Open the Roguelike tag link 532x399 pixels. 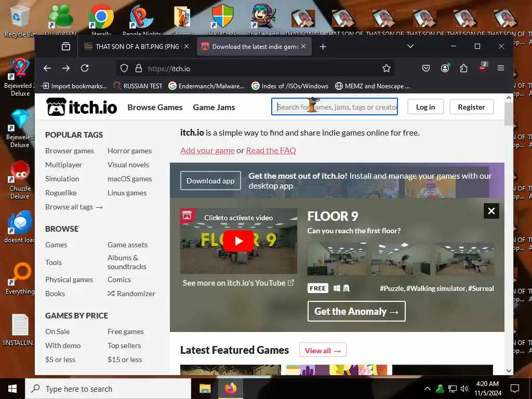point(61,193)
